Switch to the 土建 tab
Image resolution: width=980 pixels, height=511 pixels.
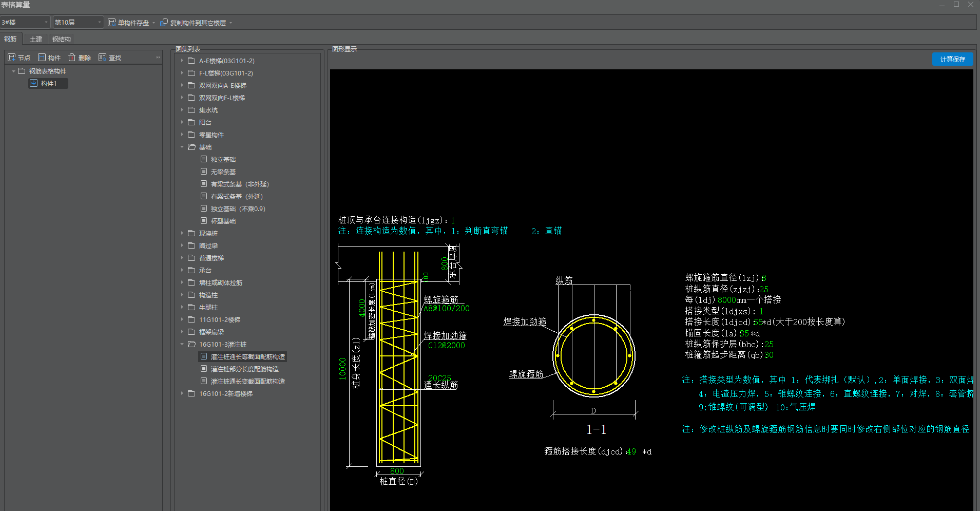point(36,39)
